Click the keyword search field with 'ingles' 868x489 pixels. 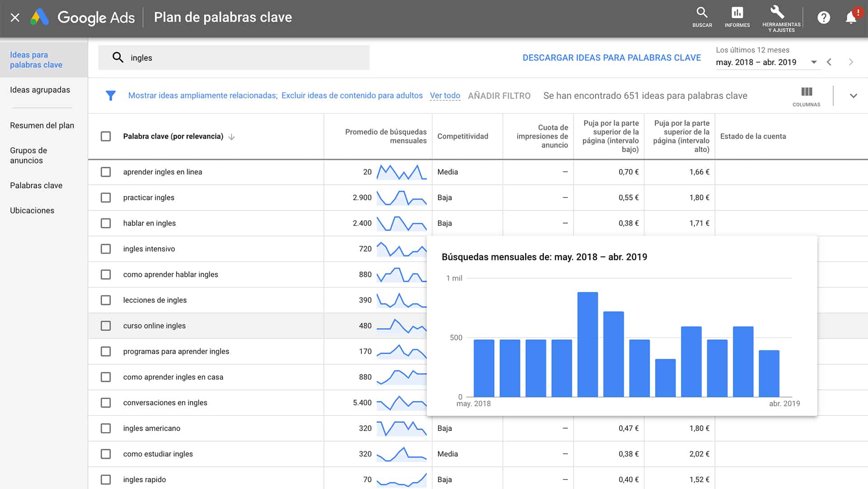[234, 58]
